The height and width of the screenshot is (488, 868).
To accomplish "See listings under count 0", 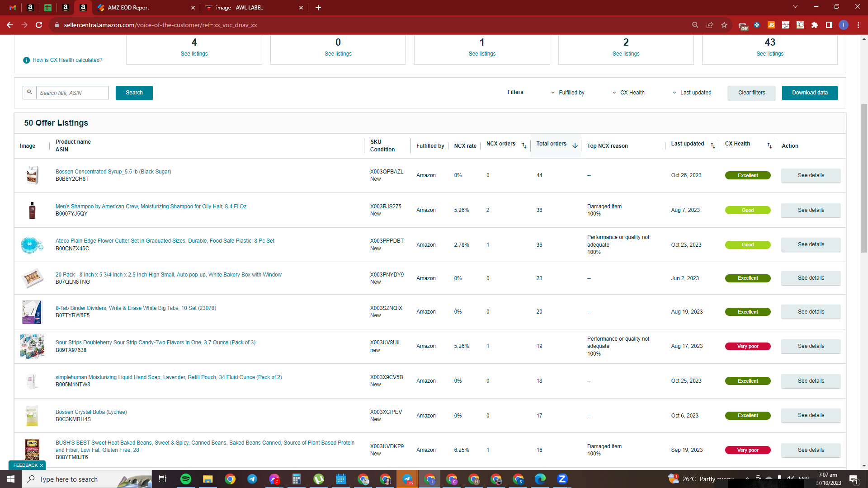I will 338,54.
